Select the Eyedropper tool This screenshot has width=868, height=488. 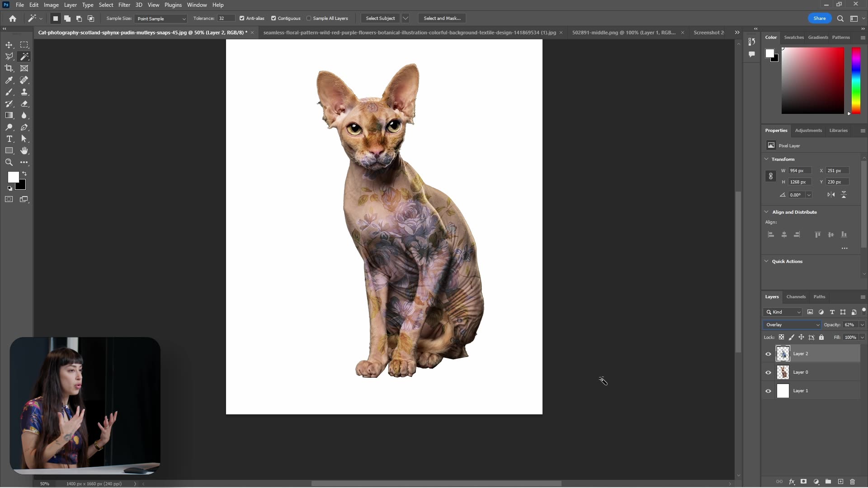[9, 80]
